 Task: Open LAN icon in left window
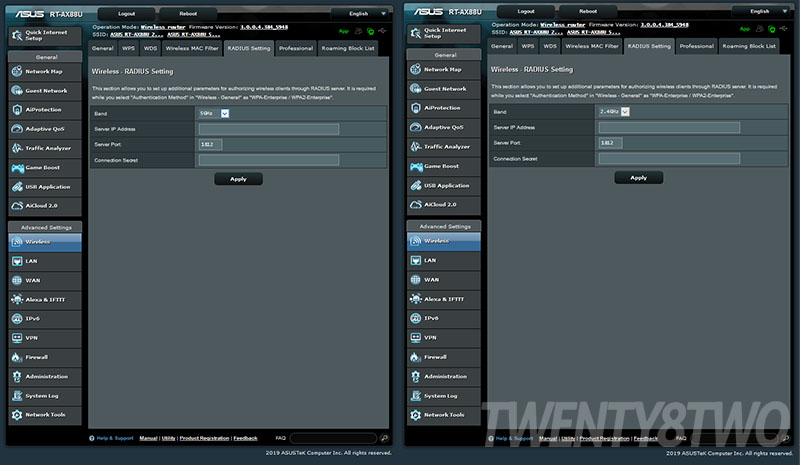point(17,261)
